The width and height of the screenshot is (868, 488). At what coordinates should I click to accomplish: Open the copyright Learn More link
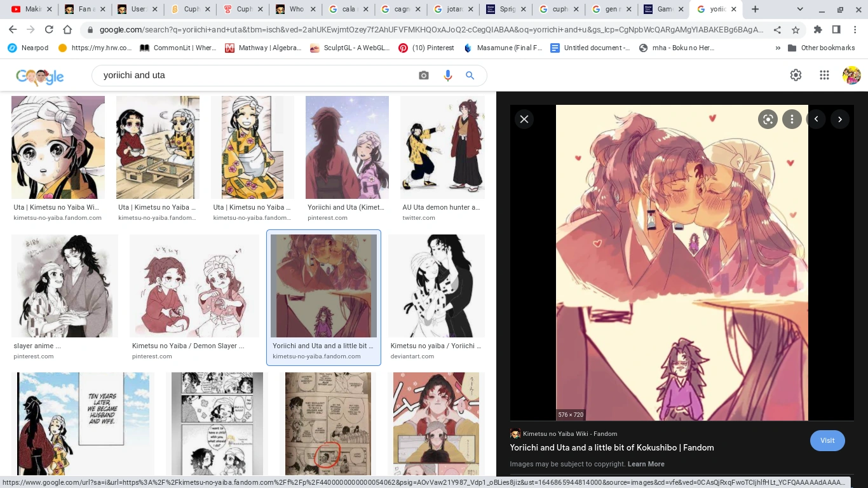click(x=646, y=464)
